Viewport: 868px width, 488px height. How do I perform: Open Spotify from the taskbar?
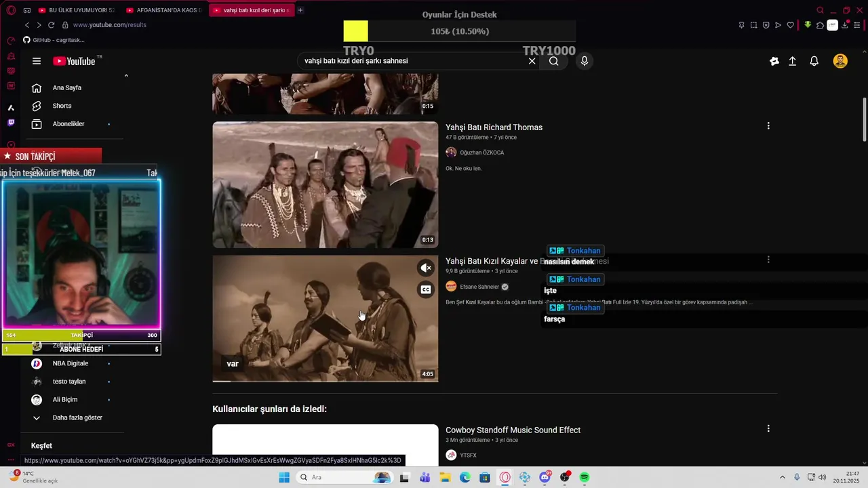(x=585, y=478)
